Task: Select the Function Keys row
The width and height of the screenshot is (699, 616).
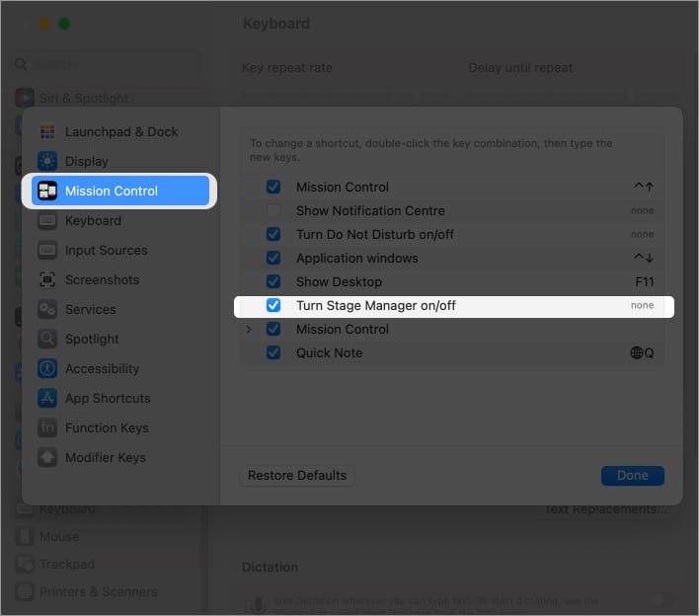Action: point(120,427)
